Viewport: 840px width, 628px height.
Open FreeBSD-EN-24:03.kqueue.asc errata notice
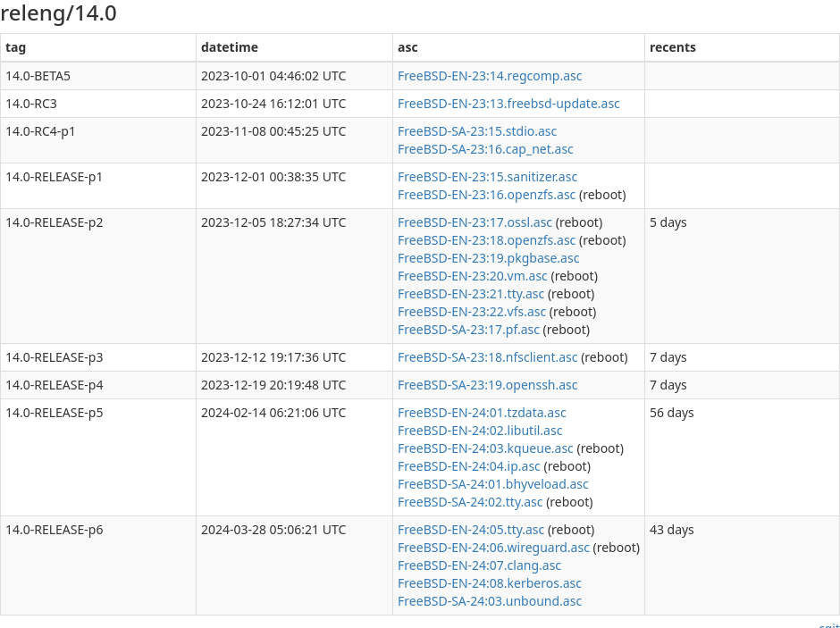tap(485, 448)
